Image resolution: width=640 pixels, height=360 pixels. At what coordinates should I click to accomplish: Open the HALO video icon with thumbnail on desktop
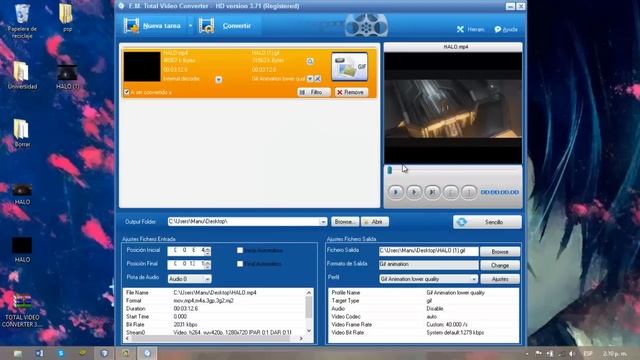[x=22, y=194]
